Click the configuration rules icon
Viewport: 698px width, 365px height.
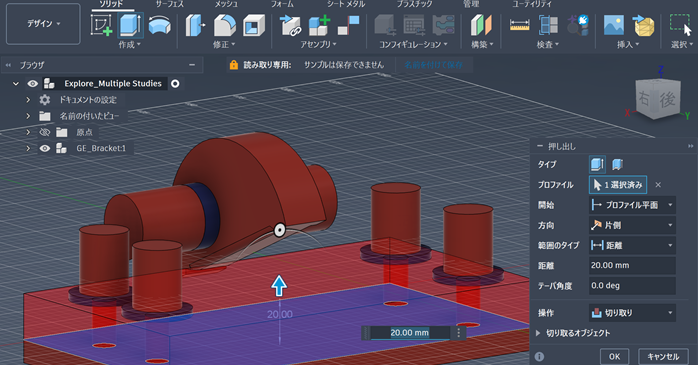(x=443, y=25)
